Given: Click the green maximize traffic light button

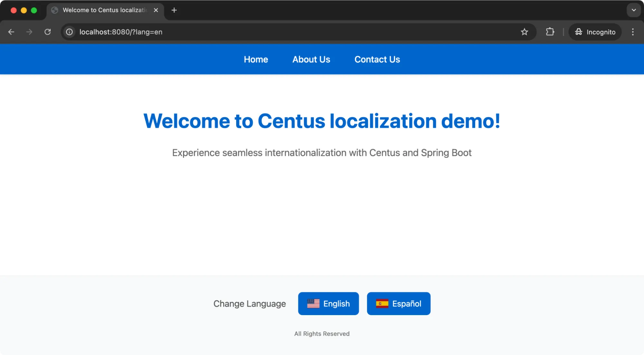Looking at the screenshot, I should click(34, 10).
